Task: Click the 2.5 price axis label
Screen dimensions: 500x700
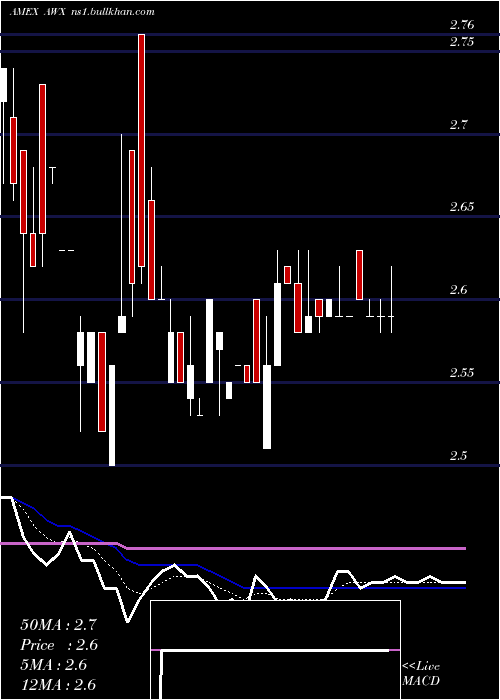Action: pyautogui.click(x=458, y=455)
